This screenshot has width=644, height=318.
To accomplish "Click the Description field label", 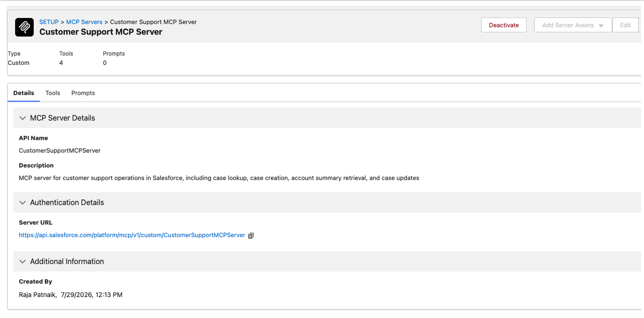I will 36,165.
